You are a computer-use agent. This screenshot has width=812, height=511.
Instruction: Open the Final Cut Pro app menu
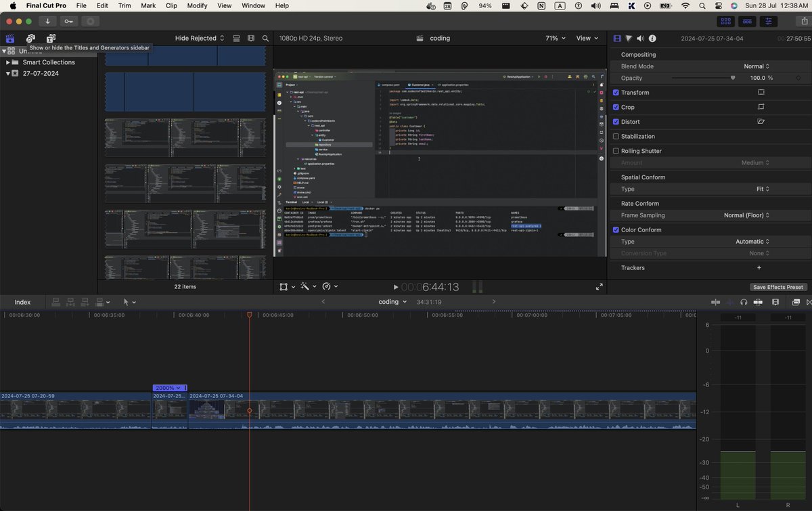(47, 5)
